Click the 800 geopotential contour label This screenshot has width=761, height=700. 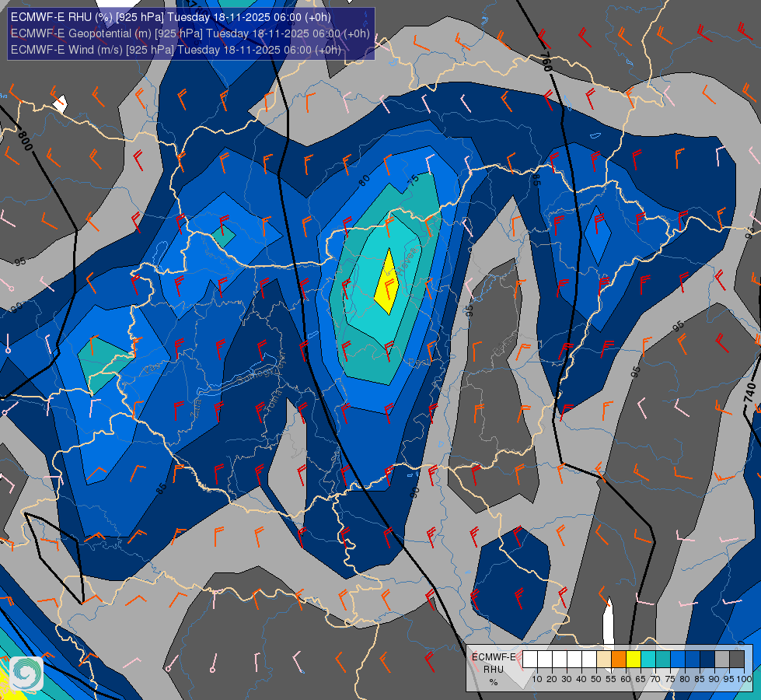point(25,140)
